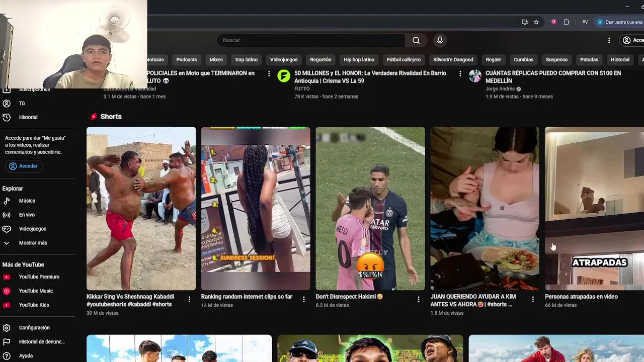
Task: Open options for Don't Disrespect Hakimi short
Action: [x=418, y=299]
